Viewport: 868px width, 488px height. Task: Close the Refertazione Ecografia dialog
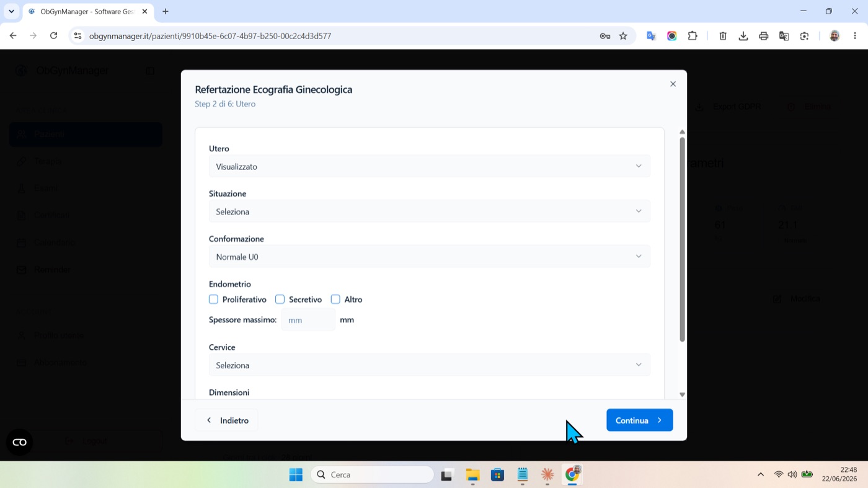(x=673, y=84)
